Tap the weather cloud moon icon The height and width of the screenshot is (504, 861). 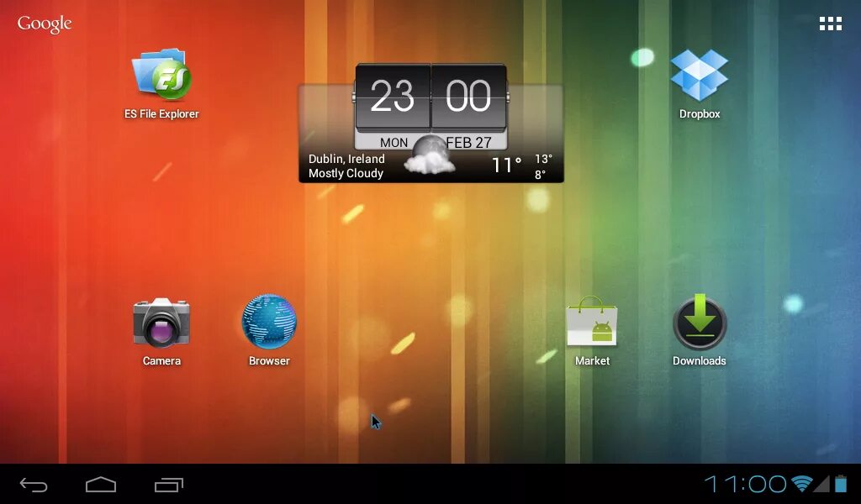430,155
